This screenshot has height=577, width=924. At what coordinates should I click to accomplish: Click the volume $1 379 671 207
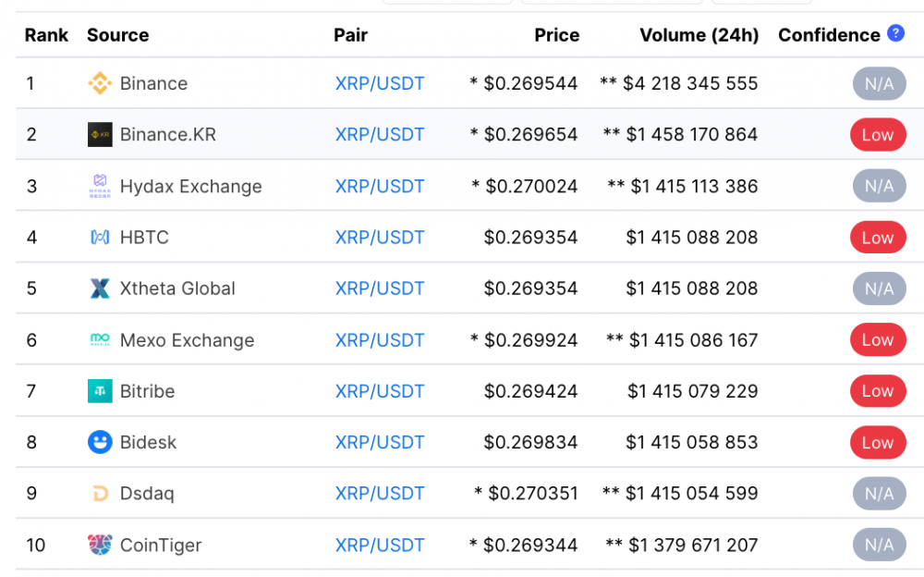coord(693,546)
